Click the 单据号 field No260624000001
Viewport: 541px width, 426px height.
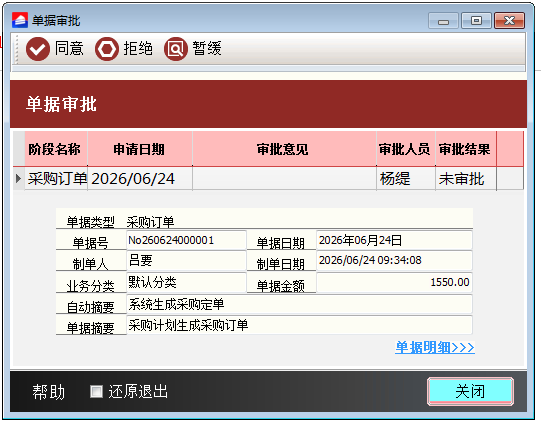[x=186, y=240]
